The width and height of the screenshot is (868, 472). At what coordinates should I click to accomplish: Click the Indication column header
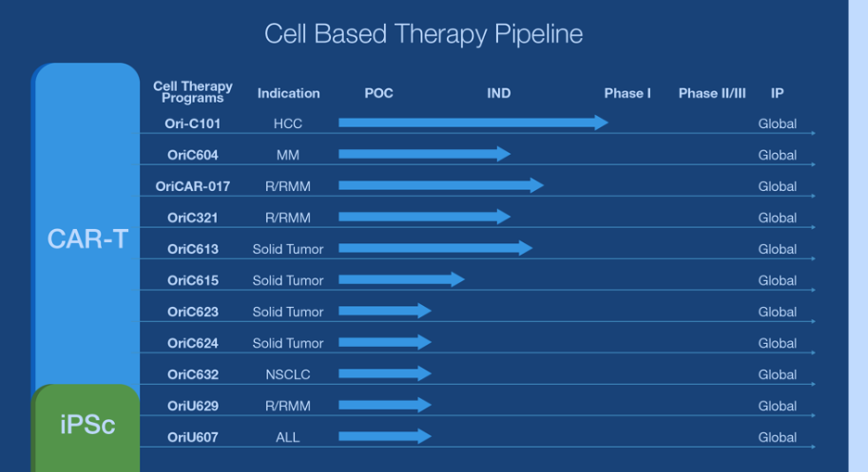click(x=288, y=93)
